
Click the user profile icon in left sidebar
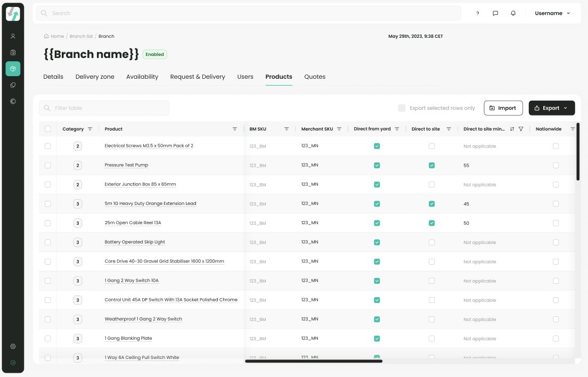(13, 36)
